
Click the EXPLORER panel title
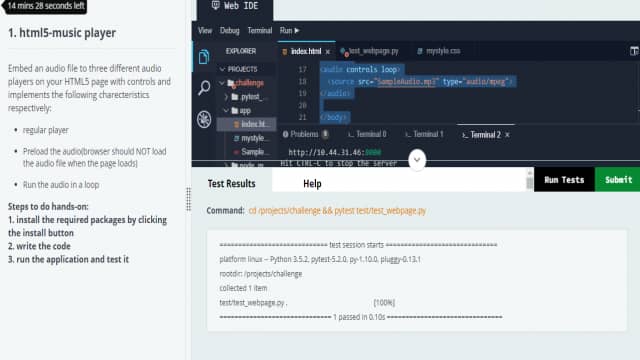click(241, 51)
